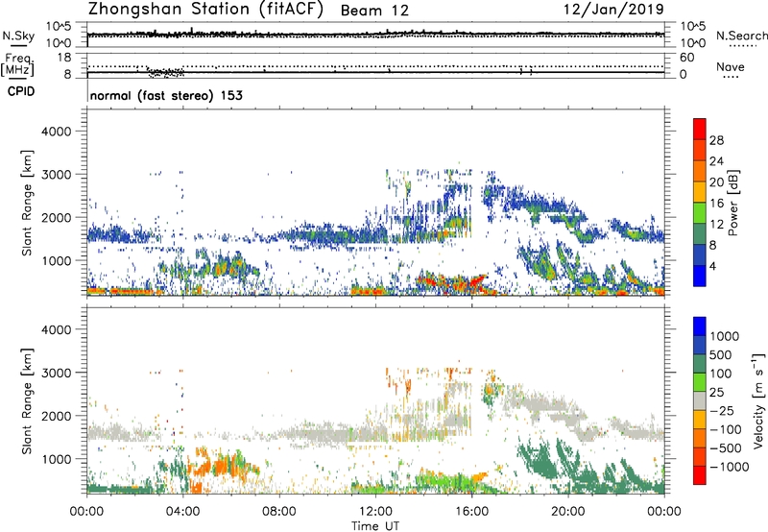
Task: Click the "Zhongshan Station (fitACF)" plot title
Action: click(x=205, y=9)
